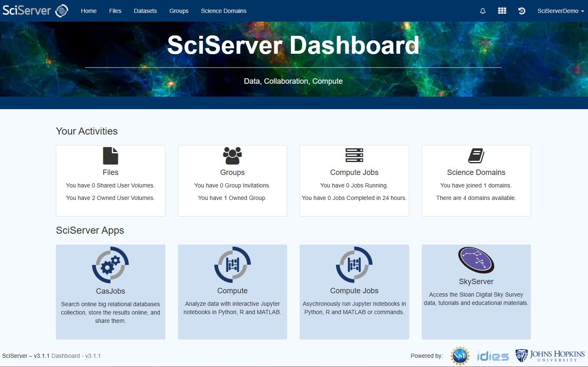
Task: Open the Files page from navbar
Action: tap(115, 11)
